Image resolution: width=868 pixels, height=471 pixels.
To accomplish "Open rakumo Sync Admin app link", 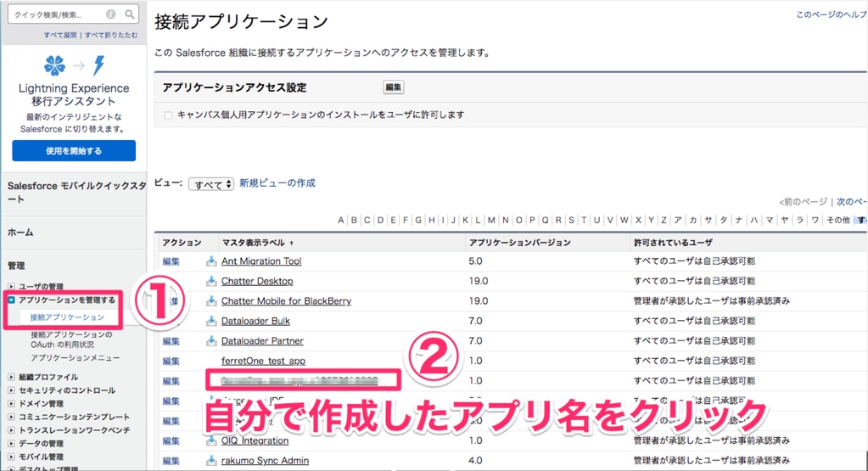I will coord(266,461).
